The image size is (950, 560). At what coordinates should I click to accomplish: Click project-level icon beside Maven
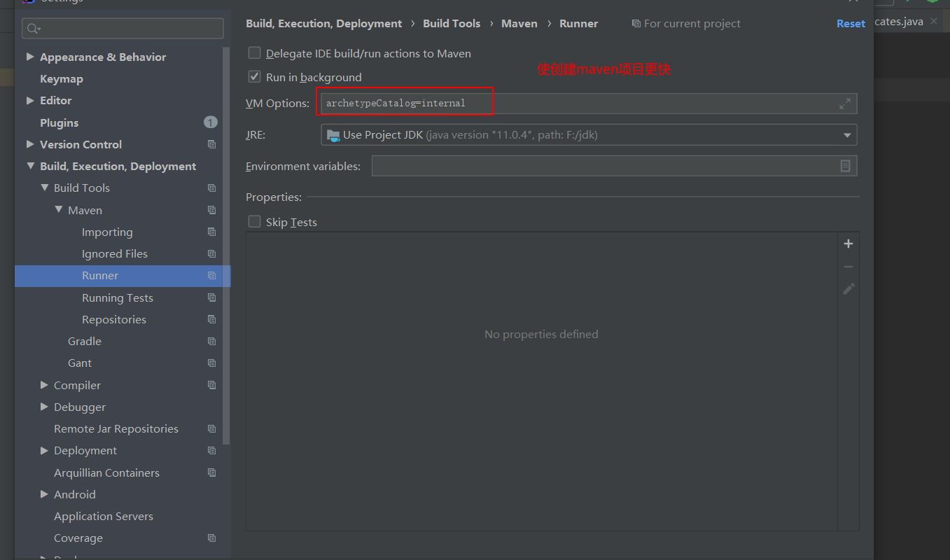point(211,210)
